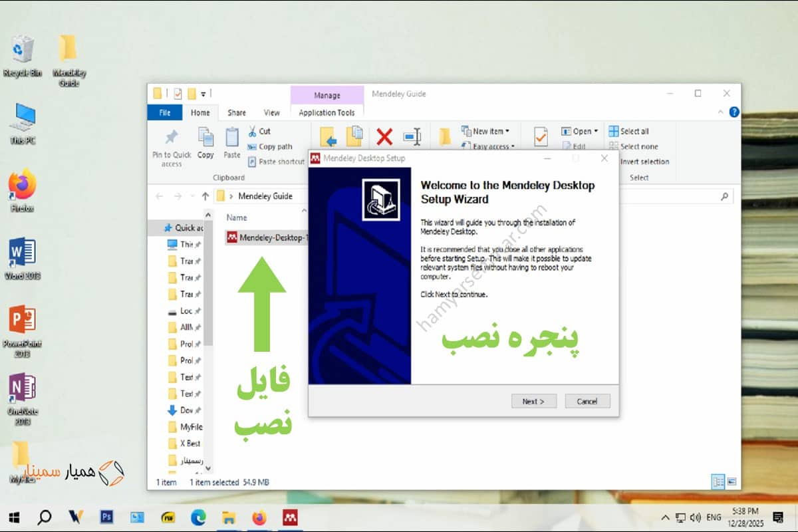
Task: Open the Easy access dropdown
Action: pos(487,146)
